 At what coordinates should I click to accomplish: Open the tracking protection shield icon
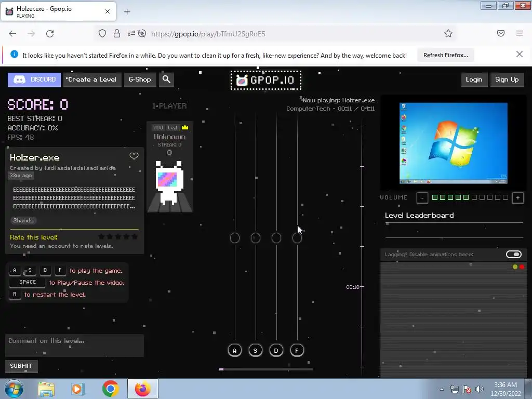tap(102, 33)
